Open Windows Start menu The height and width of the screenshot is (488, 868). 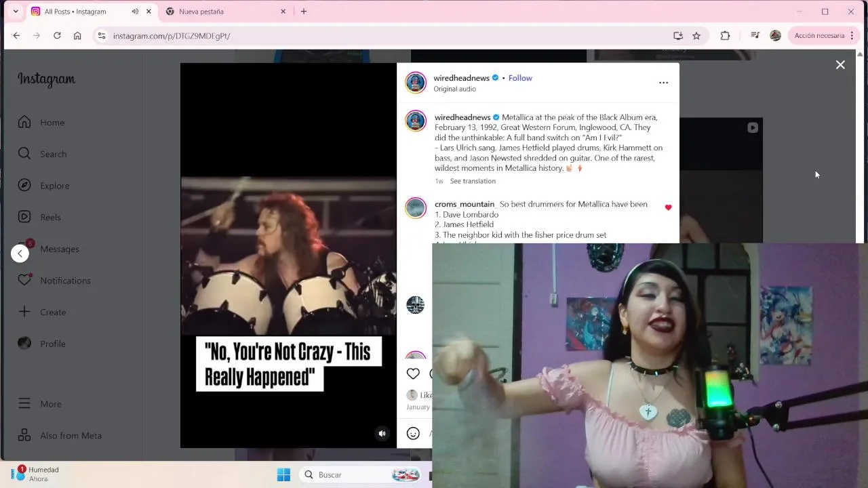click(x=283, y=475)
